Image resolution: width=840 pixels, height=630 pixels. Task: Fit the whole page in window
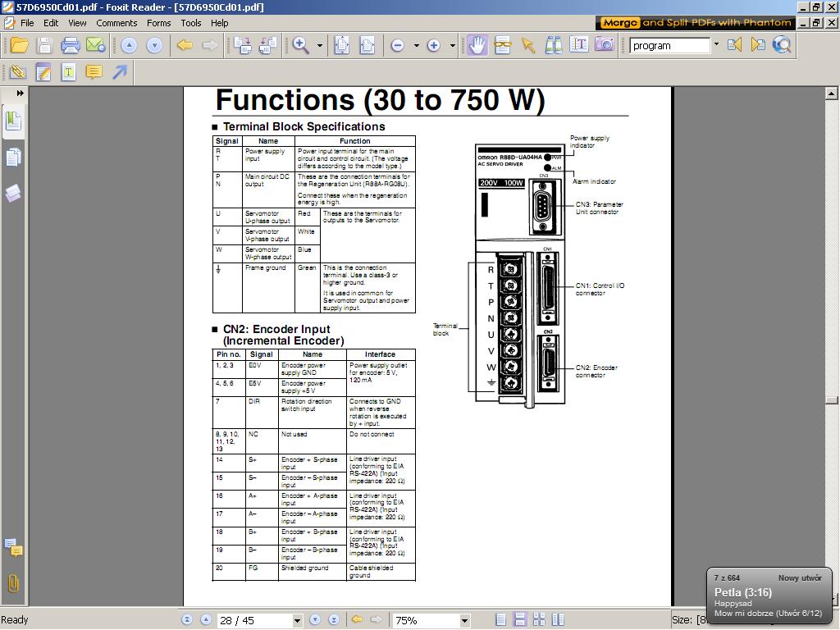coord(342,46)
